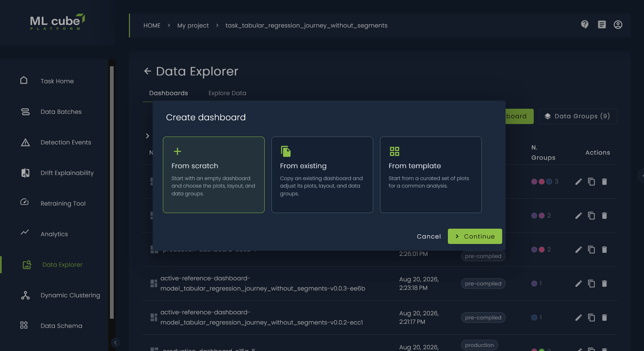
Task: Go back using the Data Explorer arrow
Action: pyautogui.click(x=148, y=71)
